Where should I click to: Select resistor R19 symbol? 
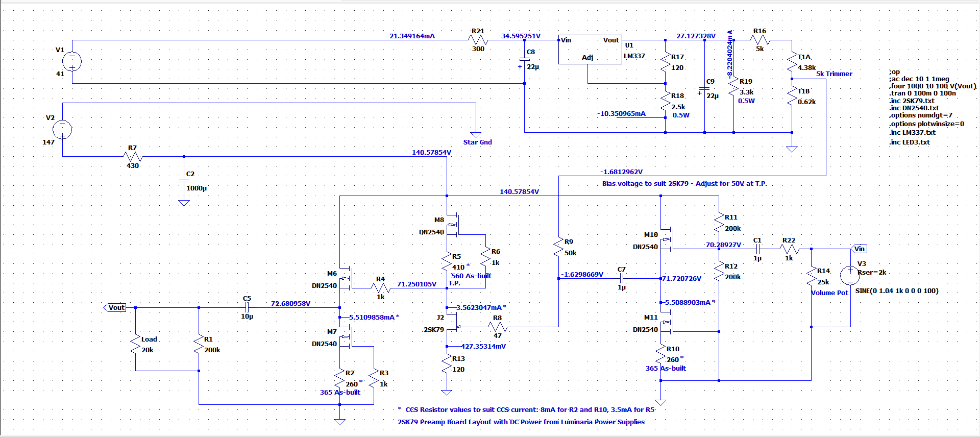coord(733,87)
